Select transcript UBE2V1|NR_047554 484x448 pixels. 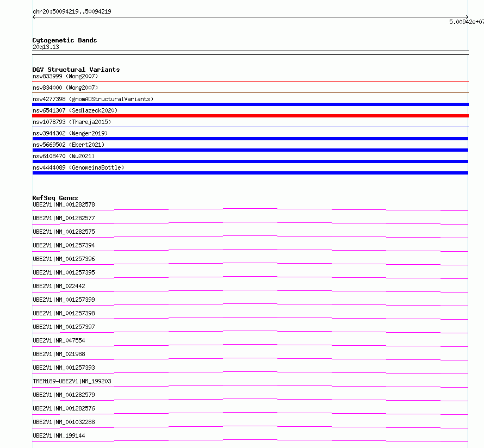tap(59, 340)
